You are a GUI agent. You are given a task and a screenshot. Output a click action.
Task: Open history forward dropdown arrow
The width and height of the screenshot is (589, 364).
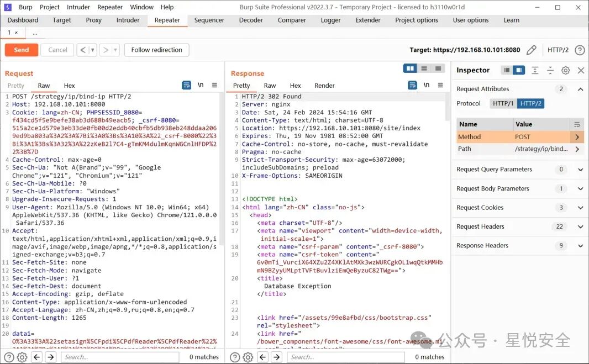point(115,50)
